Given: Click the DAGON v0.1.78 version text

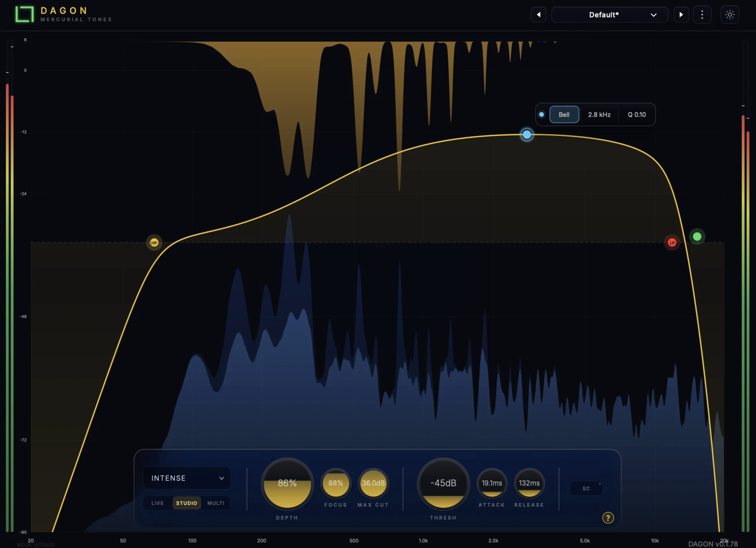Looking at the screenshot, I should click(x=713, y=544).
